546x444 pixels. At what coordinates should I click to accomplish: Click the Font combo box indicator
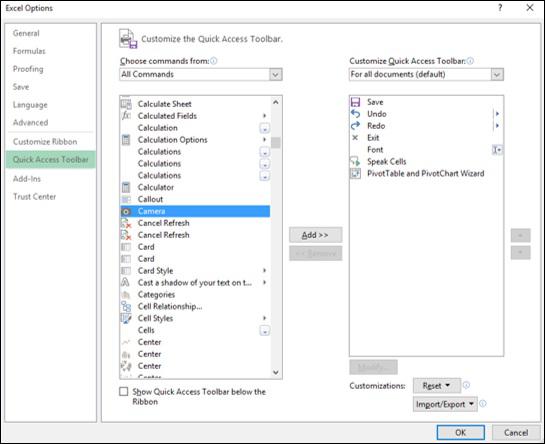(x=497, y=150)
